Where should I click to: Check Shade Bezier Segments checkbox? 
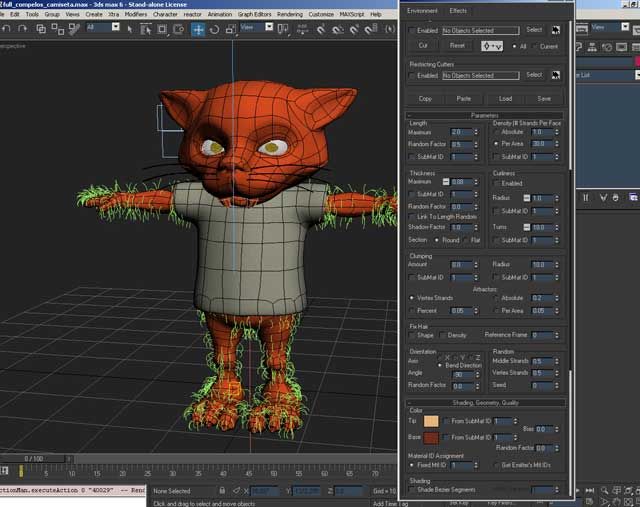pos(412,489)
